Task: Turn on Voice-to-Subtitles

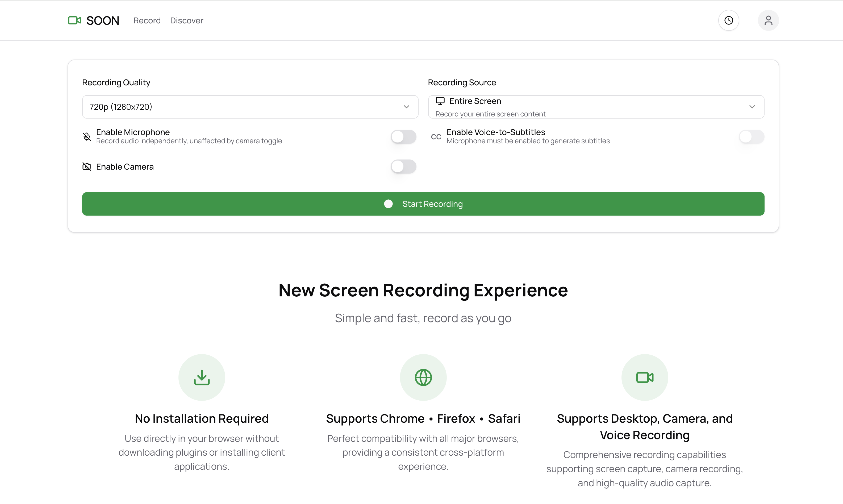Action: click(x=751, y=137)
